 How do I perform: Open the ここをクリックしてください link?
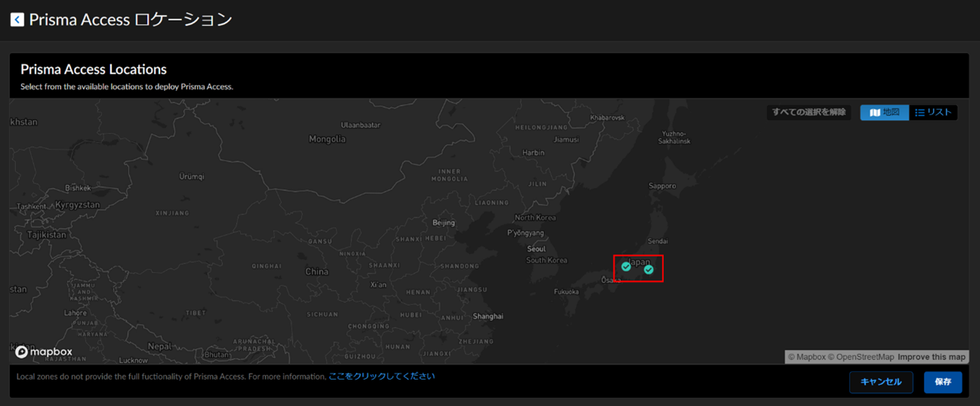(x=382, y=376)
